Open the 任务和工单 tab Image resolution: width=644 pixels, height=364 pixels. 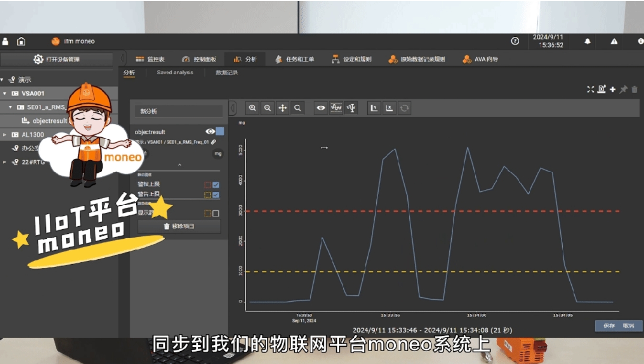pyautogui.click(x=295, y=59)
